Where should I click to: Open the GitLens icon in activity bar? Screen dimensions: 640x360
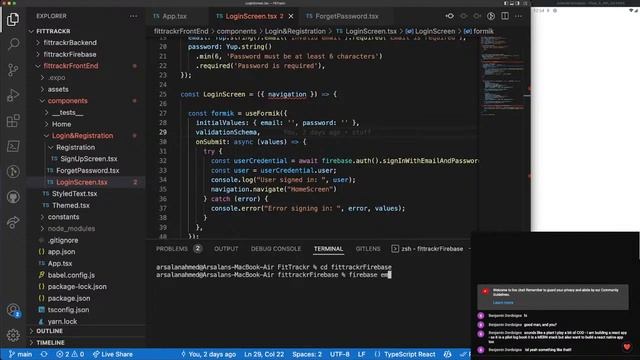click(x=13, y=171)
